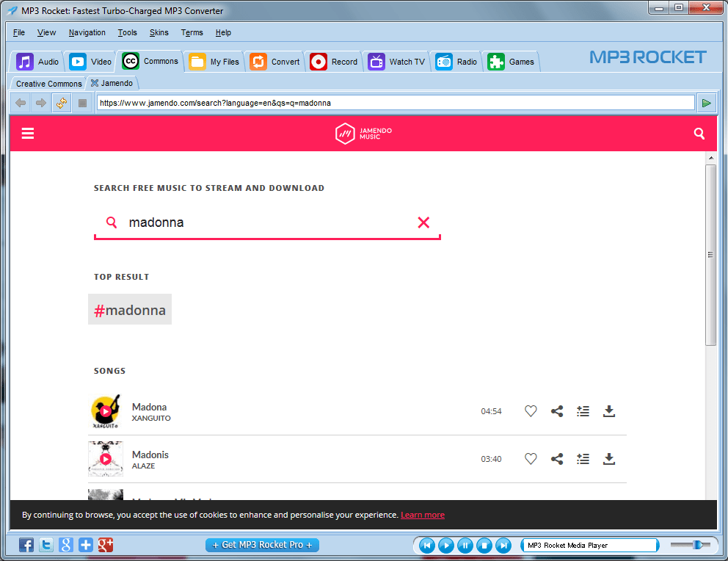
Task: Open the View menu
Action: [x=46, y=32]
